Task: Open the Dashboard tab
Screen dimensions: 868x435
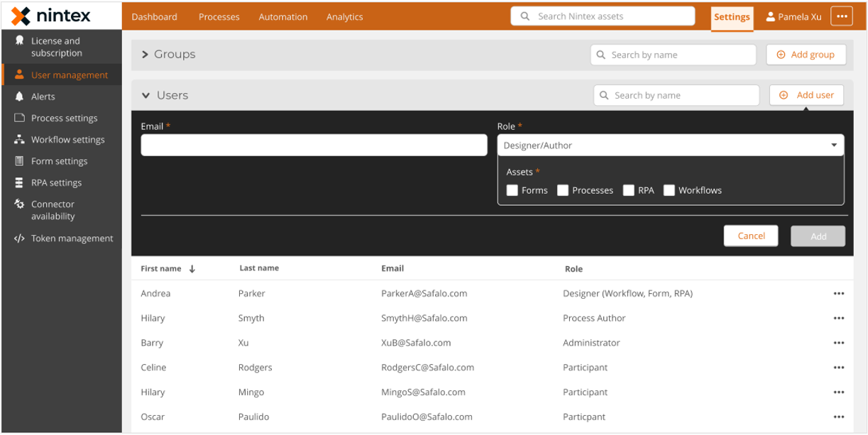Action: coord(154,17)
